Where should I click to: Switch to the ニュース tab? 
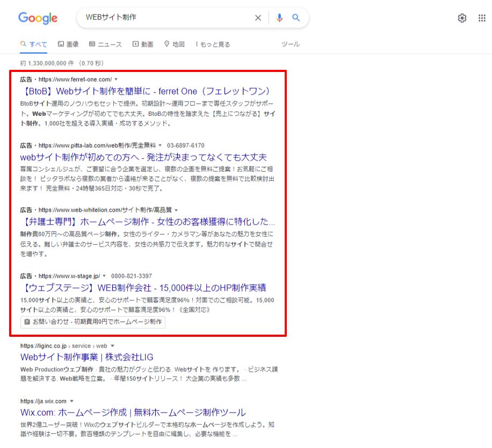[105, 44]
